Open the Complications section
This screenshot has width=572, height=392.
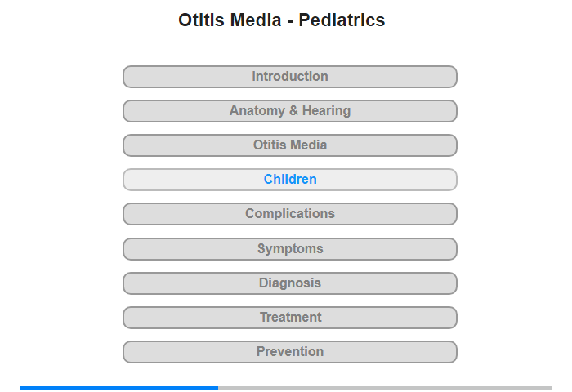(289, 214)
